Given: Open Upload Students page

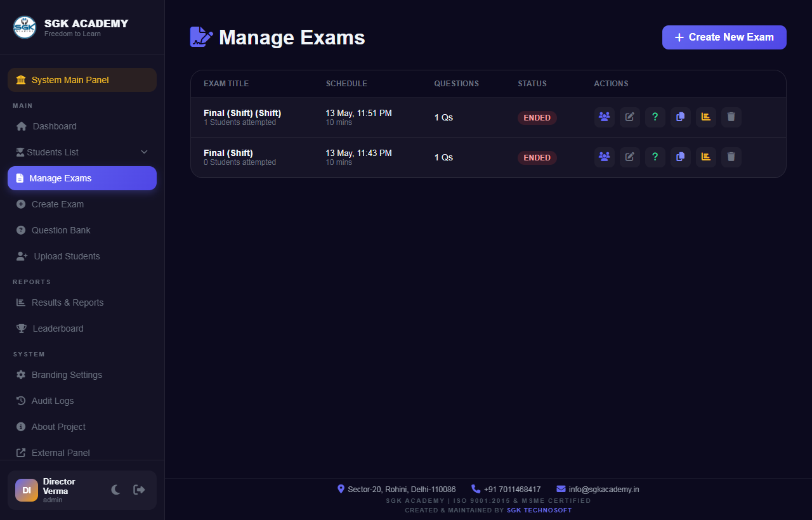Looking at the screenshot, I should coord(82,256).
